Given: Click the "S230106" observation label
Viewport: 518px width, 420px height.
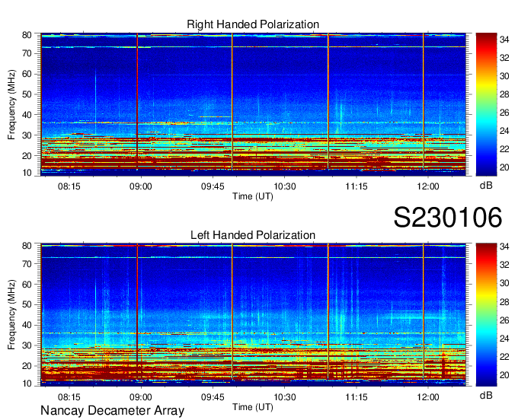Looking at the screenshot, I should [448, 217].
